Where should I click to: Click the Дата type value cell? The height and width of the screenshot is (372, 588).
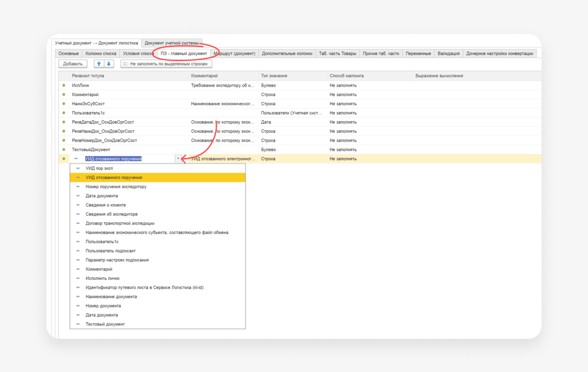(x=293, y=122)
